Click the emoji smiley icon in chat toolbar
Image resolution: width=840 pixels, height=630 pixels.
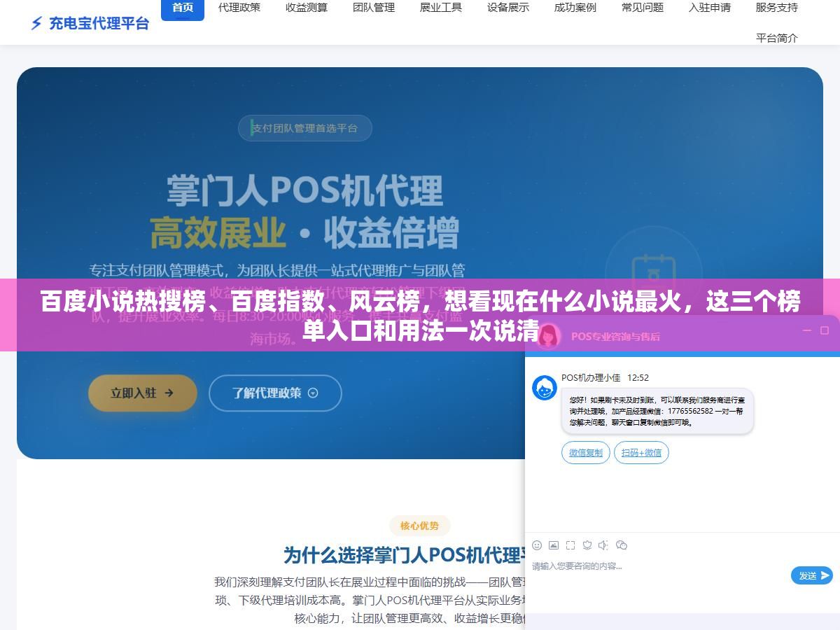537,545
